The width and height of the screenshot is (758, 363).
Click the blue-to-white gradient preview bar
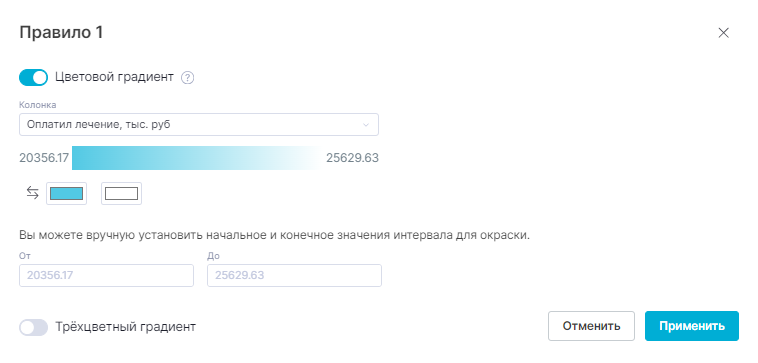[x=196, y=158]
